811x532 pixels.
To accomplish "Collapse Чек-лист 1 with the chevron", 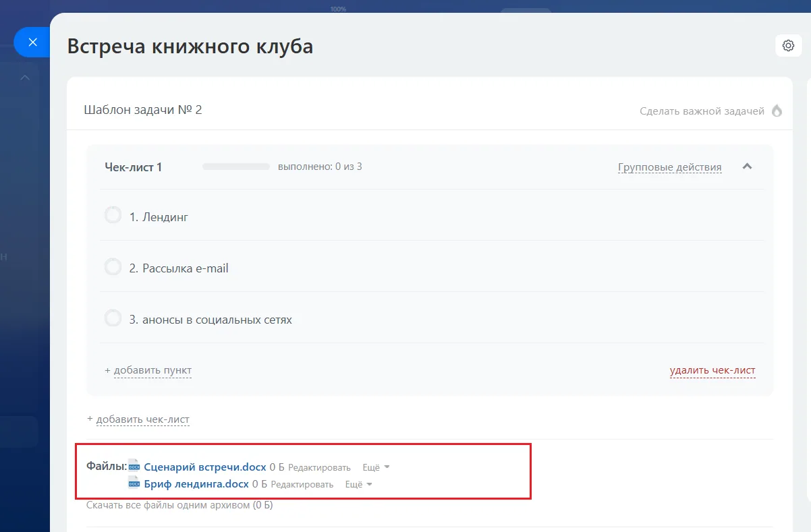I will pyautogui.click(x=747, y=167).
